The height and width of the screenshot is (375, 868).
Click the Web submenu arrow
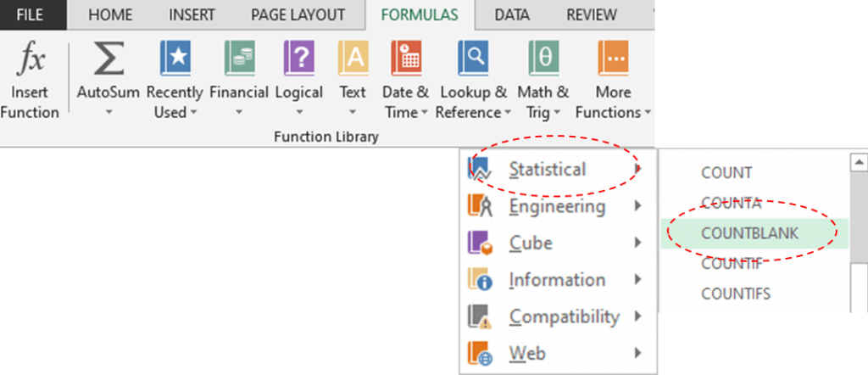(x=638, y=353)
